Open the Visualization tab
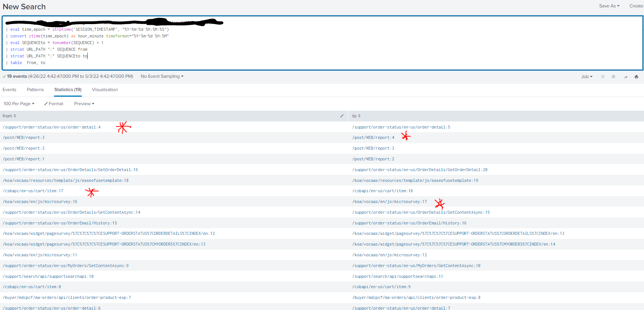Viewport: 644px width, 310px height. click(105, 90)
